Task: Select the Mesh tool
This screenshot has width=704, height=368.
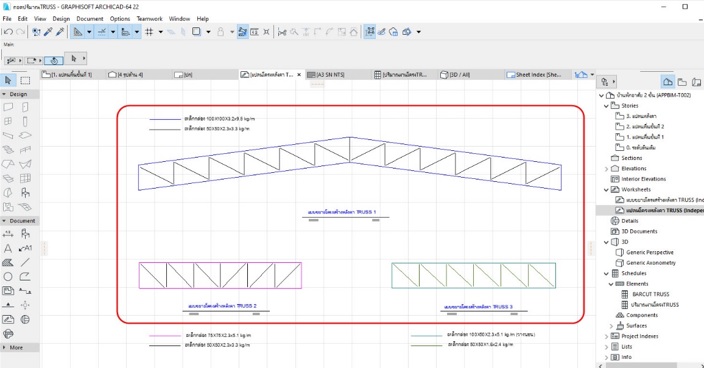Action: click(25, 207)
